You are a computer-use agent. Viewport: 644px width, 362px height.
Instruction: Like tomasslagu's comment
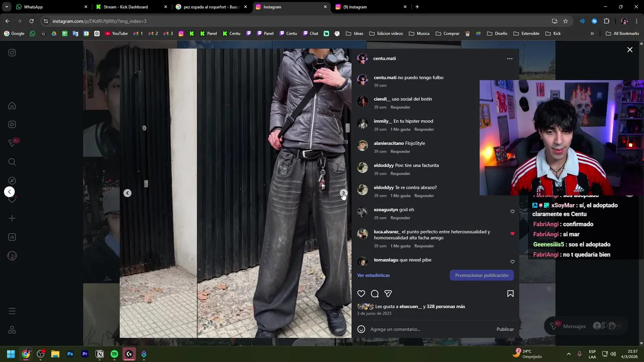[512, 262]
